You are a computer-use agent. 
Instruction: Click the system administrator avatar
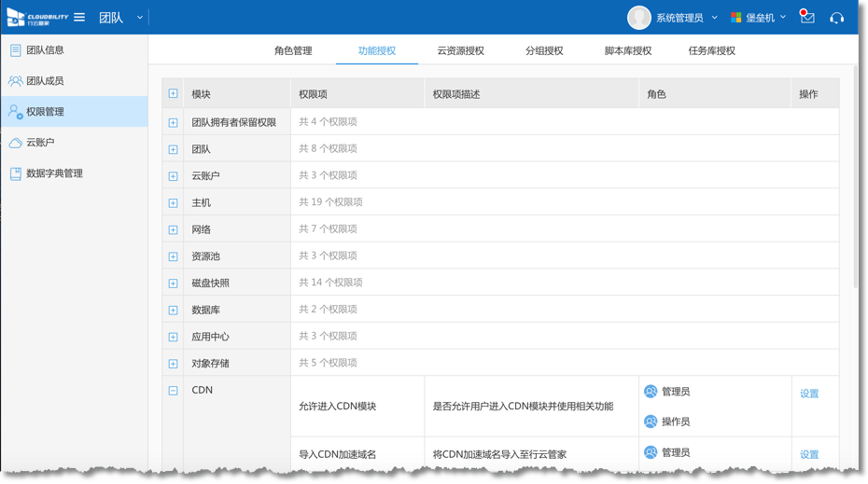coord(639,18)
